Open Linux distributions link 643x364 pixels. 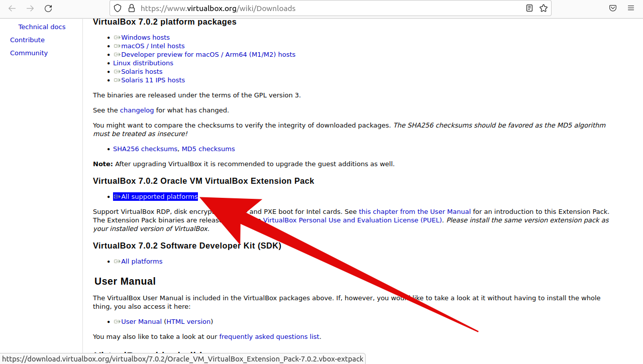143,63
